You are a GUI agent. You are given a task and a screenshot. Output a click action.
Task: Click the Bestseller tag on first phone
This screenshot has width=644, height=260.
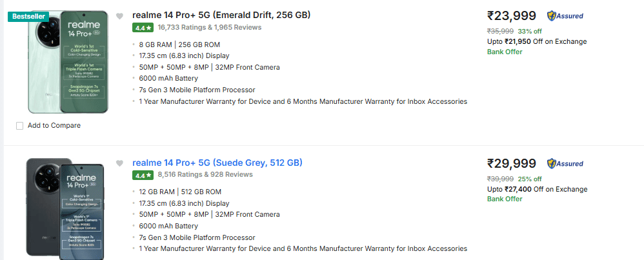pyautogui.click(x=28, y=15)
